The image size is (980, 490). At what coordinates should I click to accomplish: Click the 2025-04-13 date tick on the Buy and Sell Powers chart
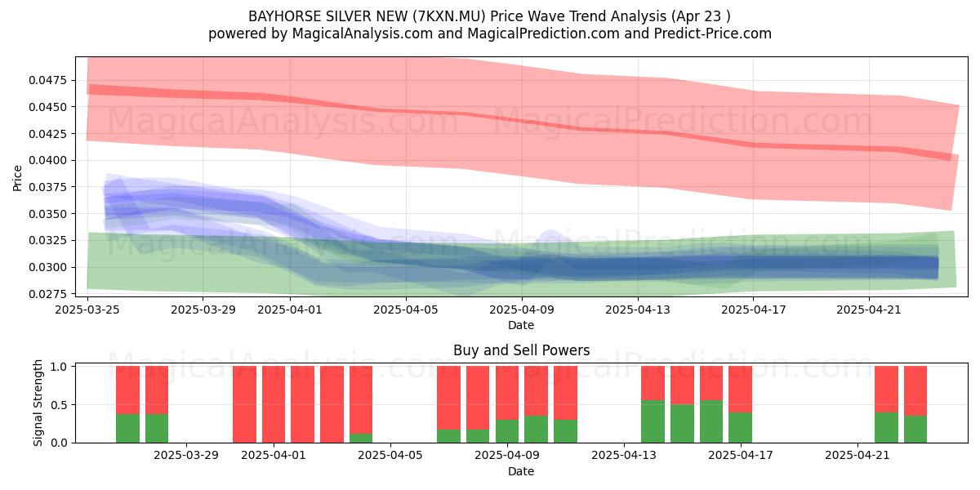pos(624,456)
